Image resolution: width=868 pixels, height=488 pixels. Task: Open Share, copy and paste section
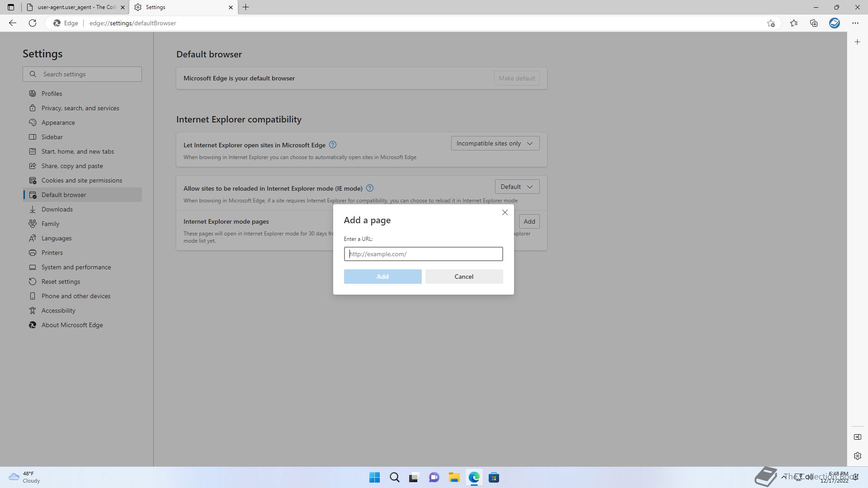click(x=82, y=166)
